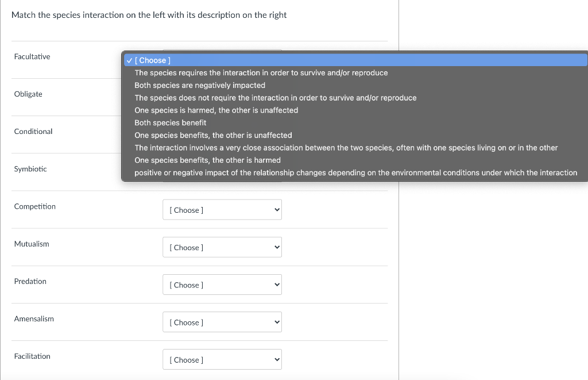
Task: Pick the "species requires the interaction" description
Action: point(261,72)
